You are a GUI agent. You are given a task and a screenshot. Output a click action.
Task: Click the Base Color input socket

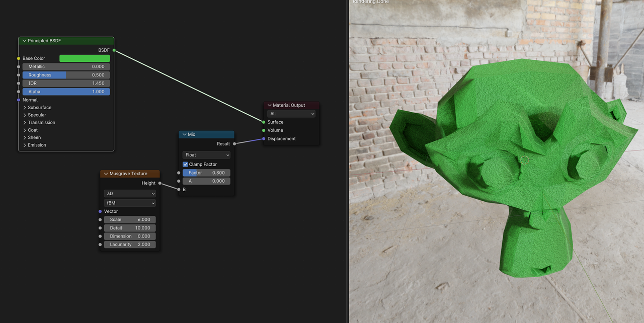point(19,58)
